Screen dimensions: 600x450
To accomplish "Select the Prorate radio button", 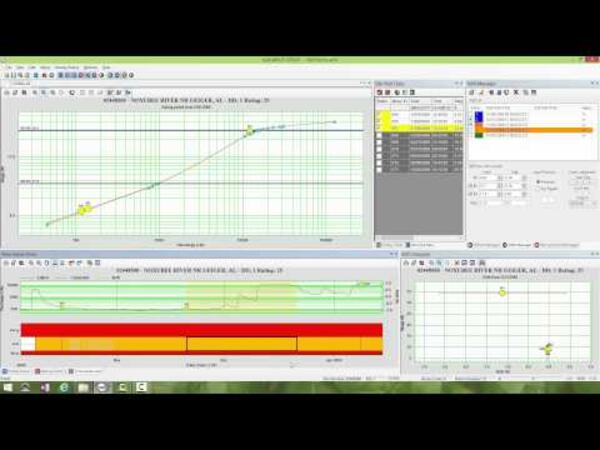I will pos(538,180).
